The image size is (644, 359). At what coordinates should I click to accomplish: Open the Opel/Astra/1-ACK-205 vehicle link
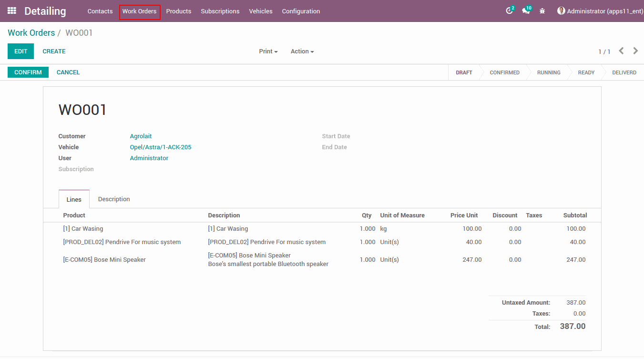click(x=161, y=147)
